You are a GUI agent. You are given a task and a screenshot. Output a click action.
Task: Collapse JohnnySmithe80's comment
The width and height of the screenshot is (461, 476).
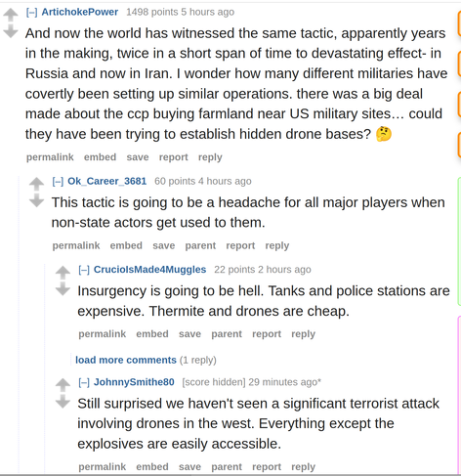(84, 382)
